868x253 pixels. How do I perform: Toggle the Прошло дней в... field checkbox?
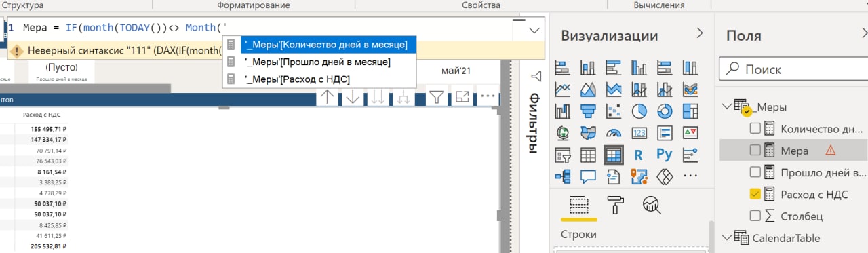coord(755,172)
